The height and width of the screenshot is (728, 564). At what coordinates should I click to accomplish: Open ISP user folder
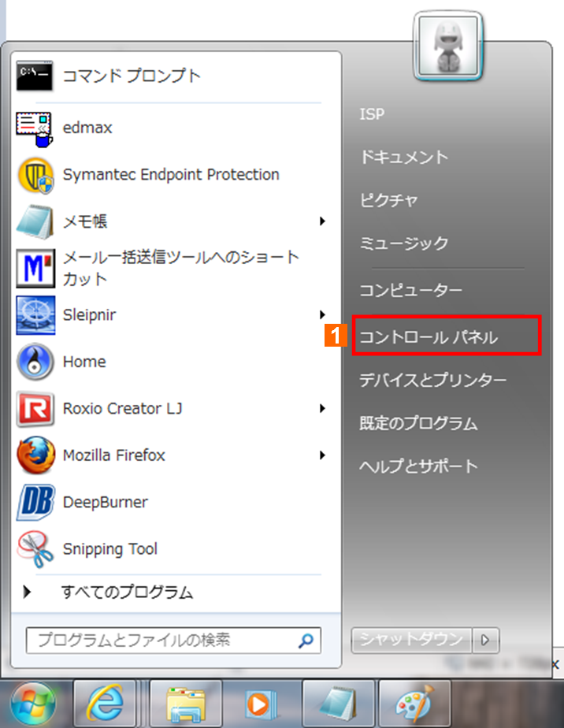coord(372,114)
